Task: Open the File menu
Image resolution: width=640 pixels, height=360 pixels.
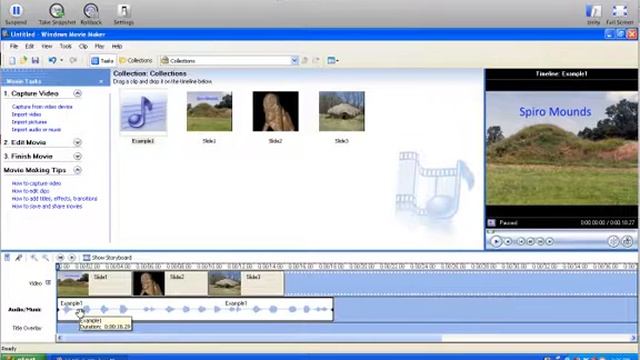Action: (x=14, y=46)
